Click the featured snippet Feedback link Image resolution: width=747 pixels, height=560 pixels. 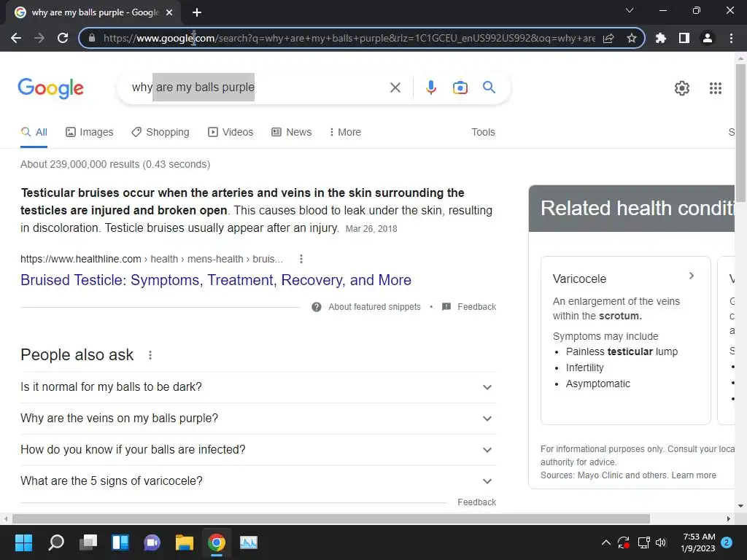(477, 307)
